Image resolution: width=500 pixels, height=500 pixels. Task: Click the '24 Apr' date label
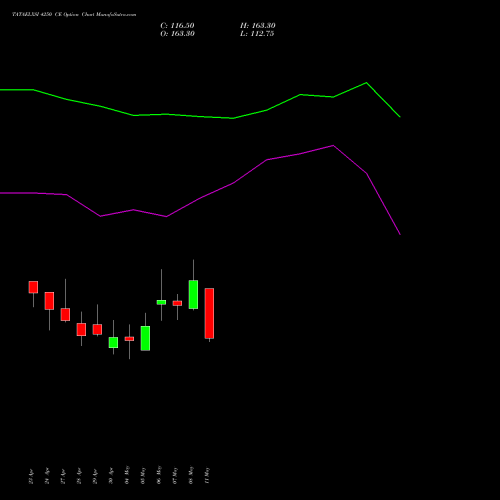(x=47, y=476)
